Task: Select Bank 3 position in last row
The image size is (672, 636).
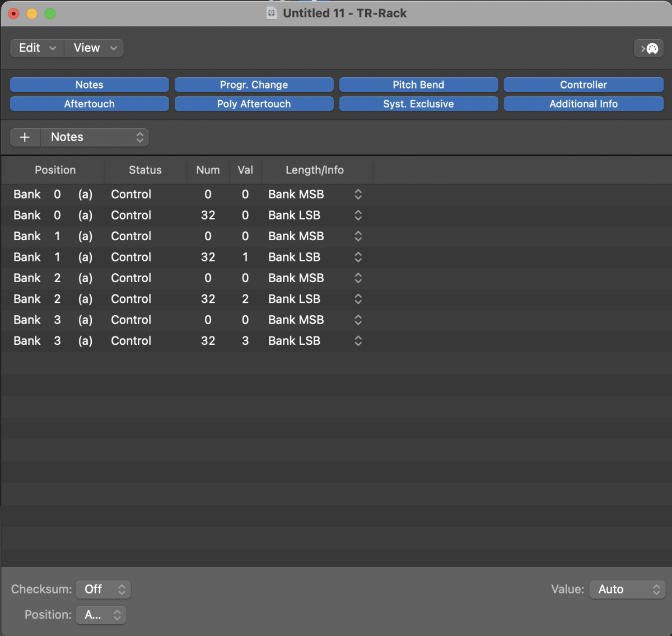Action: pyautogui.click(x=53, y=340)
